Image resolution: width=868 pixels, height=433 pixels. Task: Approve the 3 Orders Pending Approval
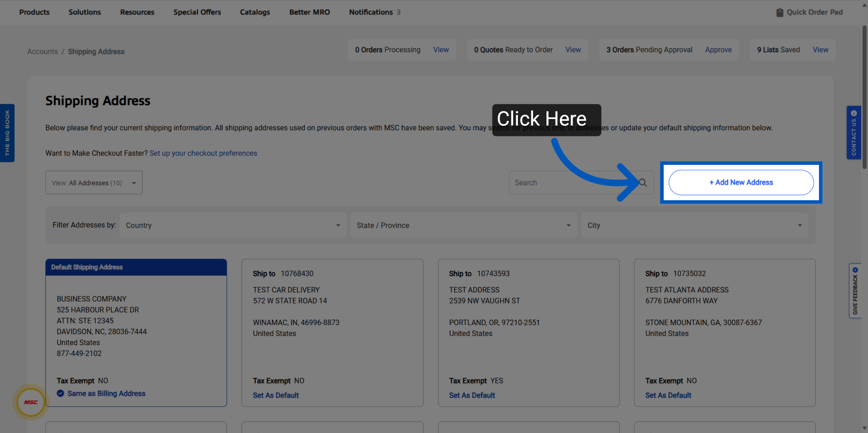coord(718,50)
